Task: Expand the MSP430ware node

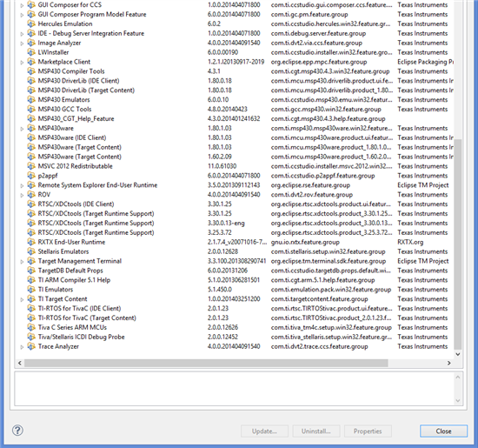Action: pyautogui.click(x=22, y=129)
